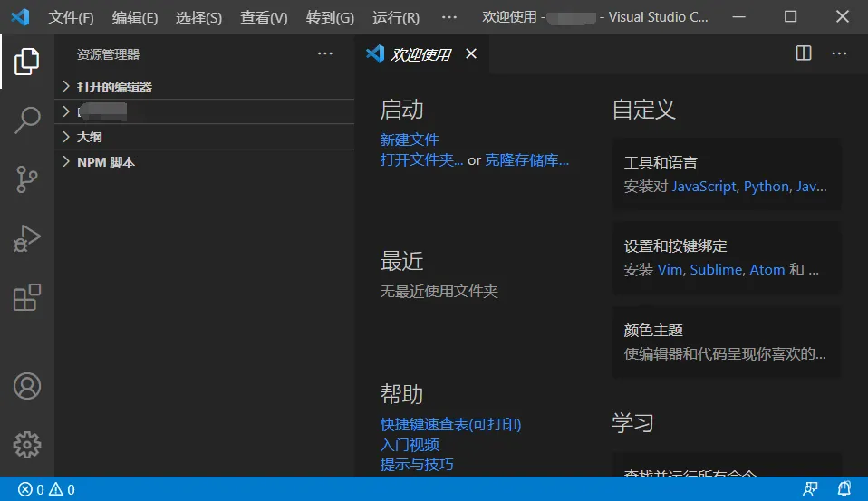Open the Explorer view in activity bar
Screen dimensions: 868x501
click(26, 61)
